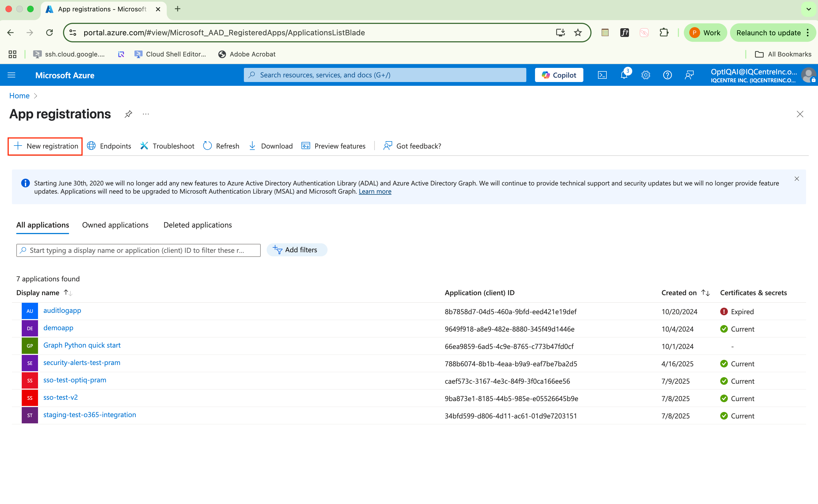Switch to the Deleted applications tab
Image resolution: width=818 pixels, height=504 pixels.
[x=198, y=225]
